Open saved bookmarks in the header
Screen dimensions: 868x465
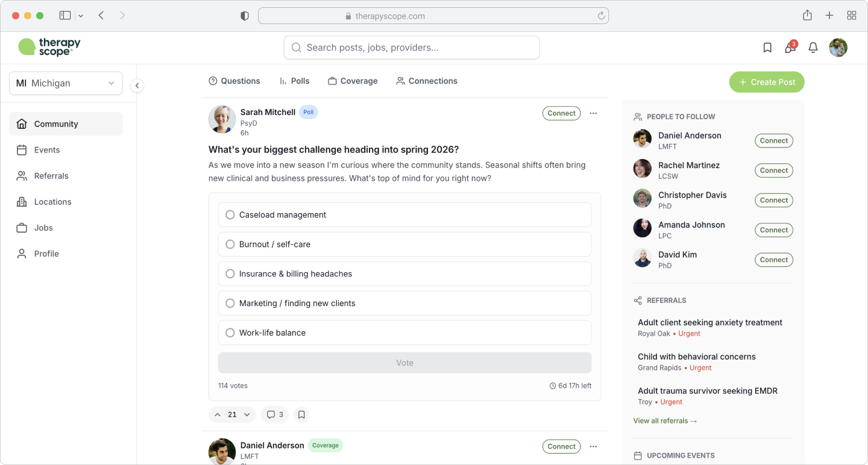(767, 47)
